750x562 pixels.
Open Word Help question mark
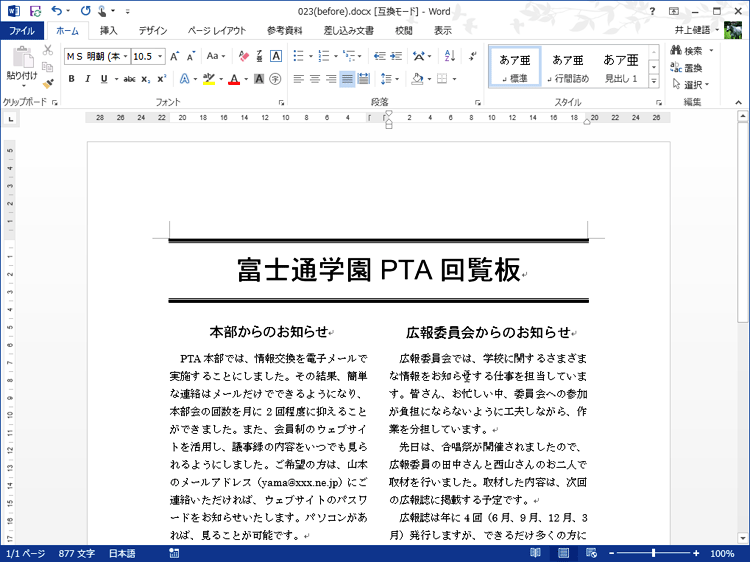tap(652, 11)
